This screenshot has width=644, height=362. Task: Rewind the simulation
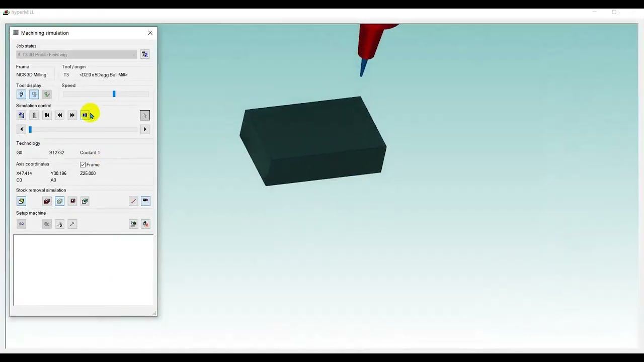click(x=59, y=116)
